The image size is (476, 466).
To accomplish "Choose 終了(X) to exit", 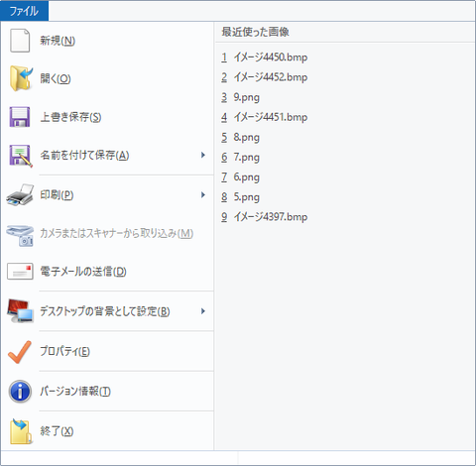I will point(107,431).
